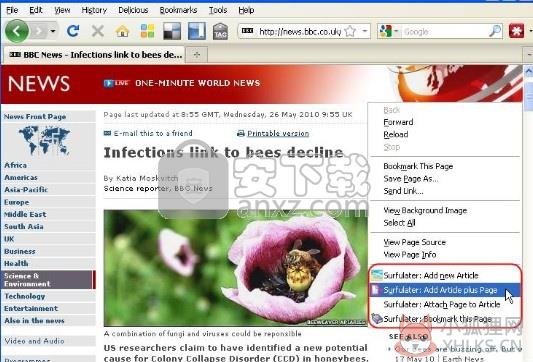Image resolution: width=533 pixels, height=362 pixels.
Task: Go back using the green back arrow
Action: 17,31
